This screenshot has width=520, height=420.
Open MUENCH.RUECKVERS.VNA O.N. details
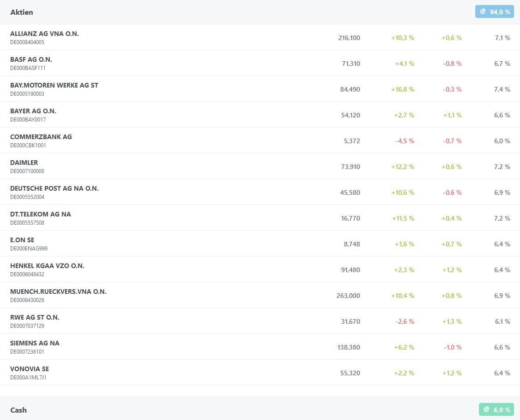[58, 292]
